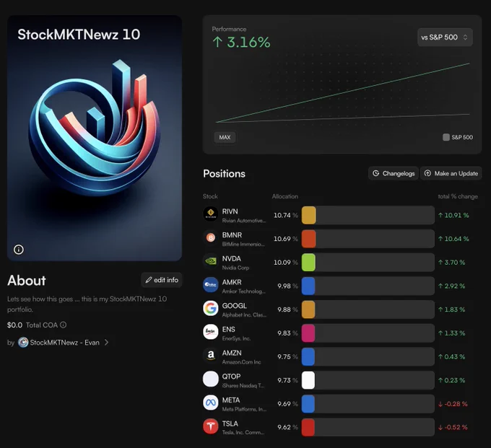The image size is (491, 448).
Task: Click the -0.52 % change for TSLA
Action: 453,427
